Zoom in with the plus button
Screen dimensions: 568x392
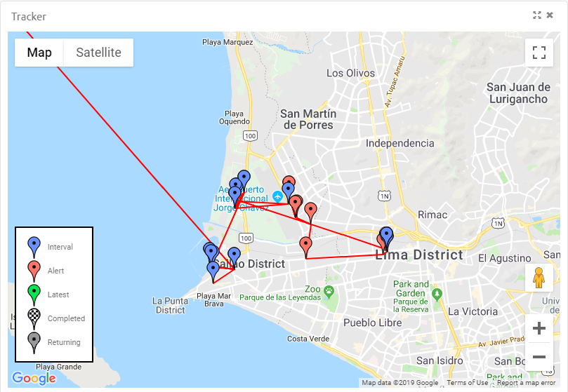[x=539, y=328]
